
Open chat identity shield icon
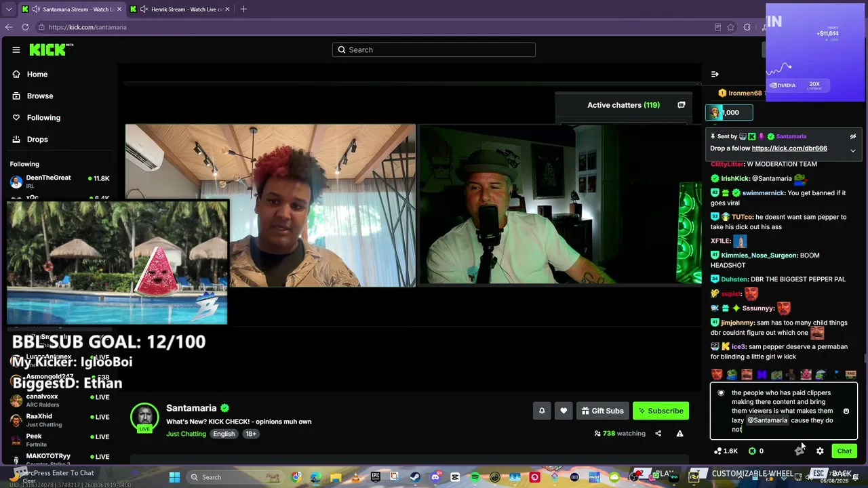721,393
